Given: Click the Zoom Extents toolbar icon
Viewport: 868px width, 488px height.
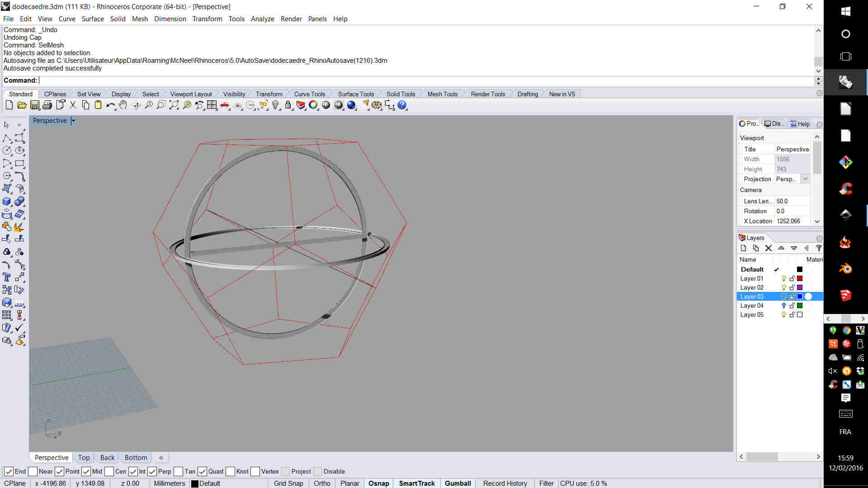Looking at the screenshot, I should coord(174,105).
